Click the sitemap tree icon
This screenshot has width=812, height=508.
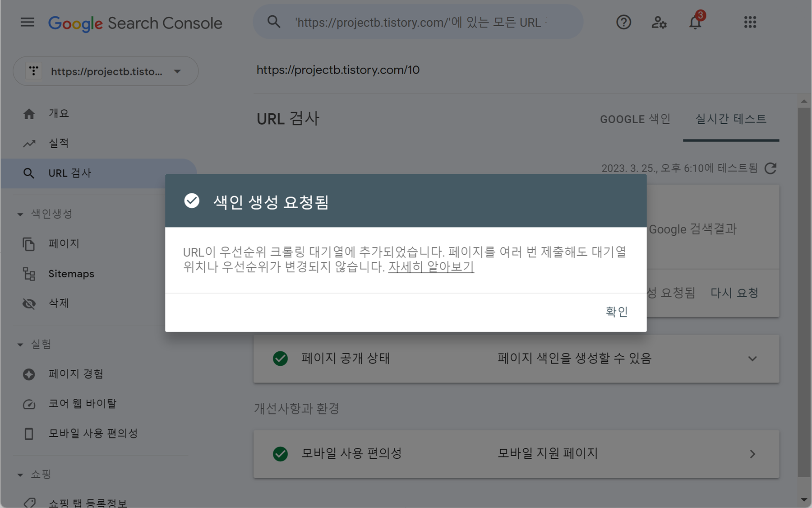[x=29, y=274]
